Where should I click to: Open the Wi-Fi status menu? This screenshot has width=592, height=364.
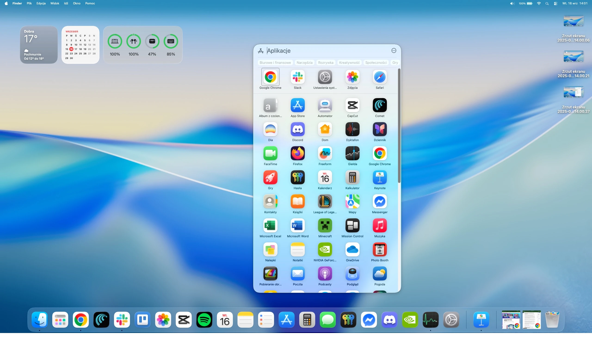click(539, 3)
